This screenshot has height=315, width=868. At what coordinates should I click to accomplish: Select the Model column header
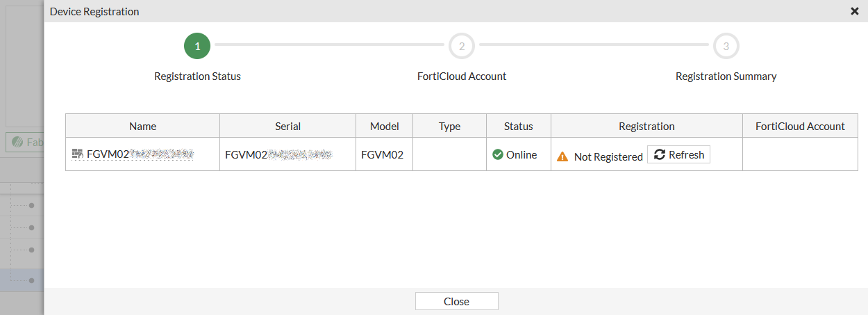click(x=384, y=126)
